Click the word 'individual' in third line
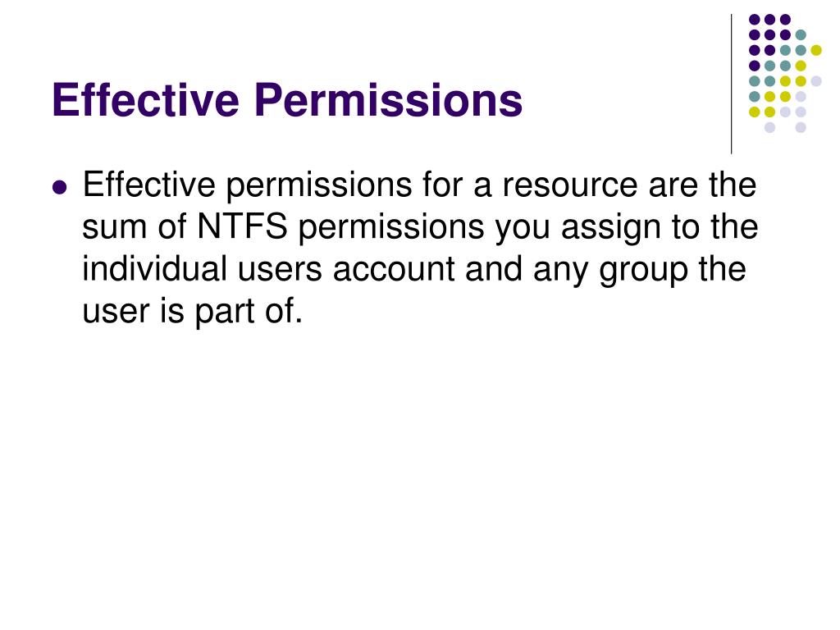The width and height of the screenshot is (840, 630). [155, 268]
